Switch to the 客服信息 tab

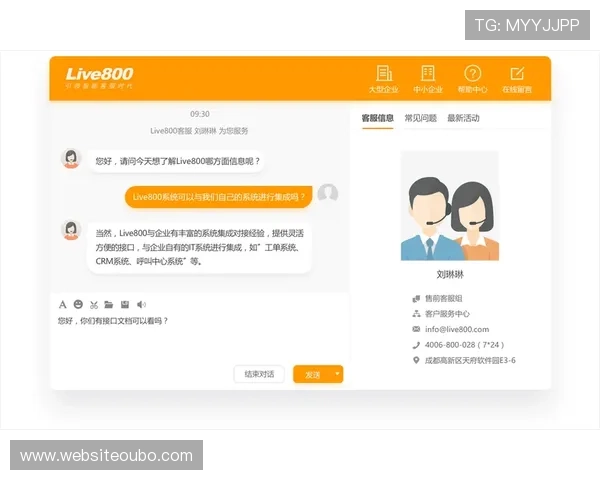378,118
